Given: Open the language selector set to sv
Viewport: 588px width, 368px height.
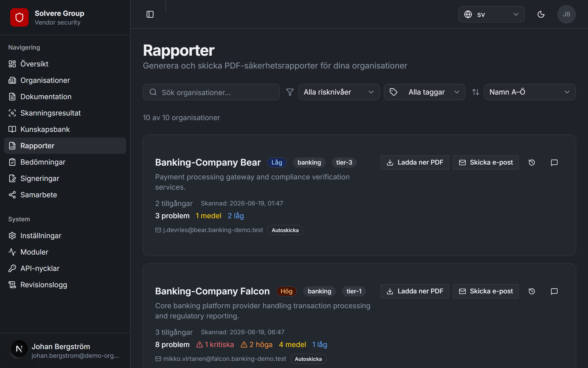Looking at the screenshot, I should coord(492,14).
